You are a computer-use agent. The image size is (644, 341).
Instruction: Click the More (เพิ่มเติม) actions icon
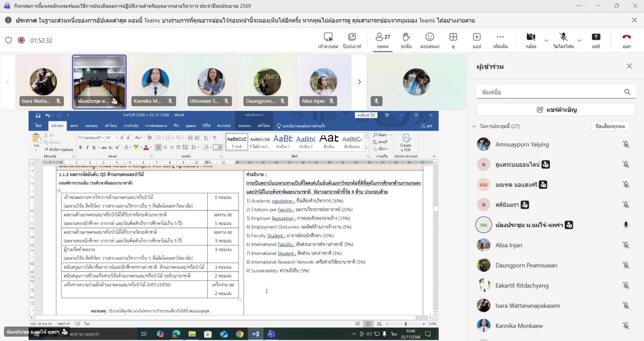[x=500, y=40]
